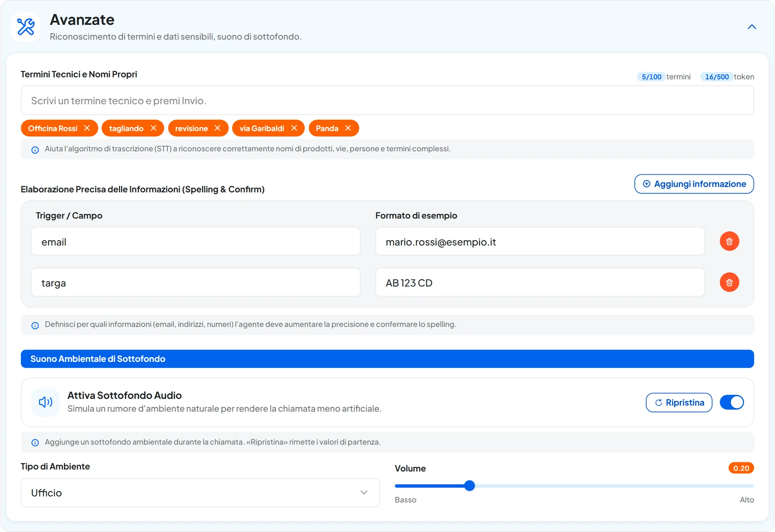This screenshot has height=532, width=775.
Task: Remove the Officina Rossi tag
Action: (x=87, y=128)
